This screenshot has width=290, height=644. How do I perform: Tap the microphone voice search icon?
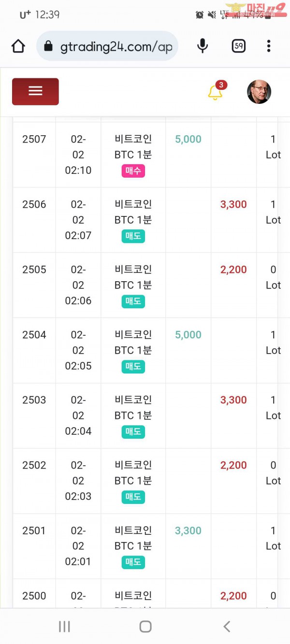(x=203, y=46)
